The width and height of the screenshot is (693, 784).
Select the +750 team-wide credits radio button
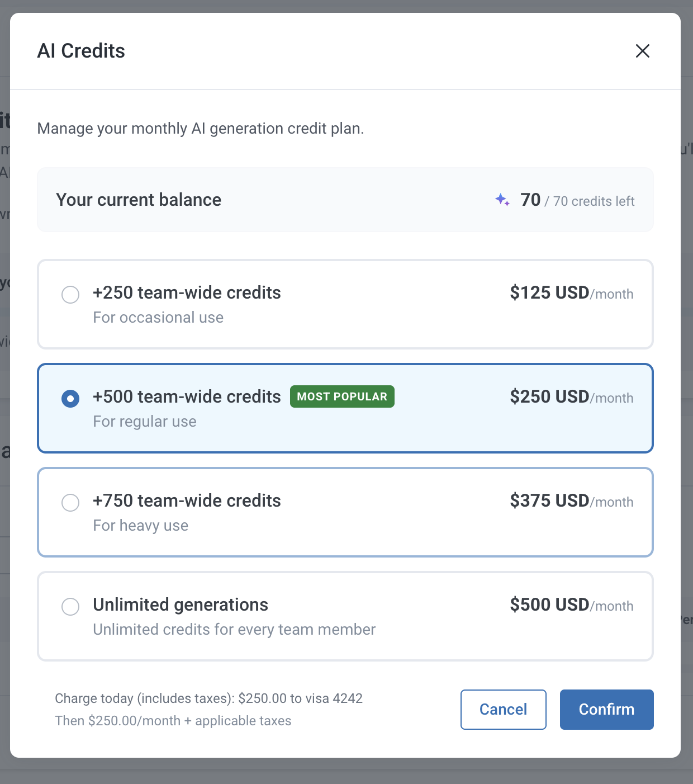pyautogui.click(x=70, y=503)
